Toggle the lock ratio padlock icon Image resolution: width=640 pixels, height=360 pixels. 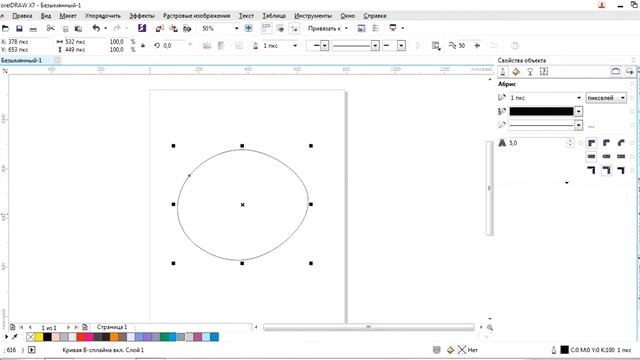point(143,46)
